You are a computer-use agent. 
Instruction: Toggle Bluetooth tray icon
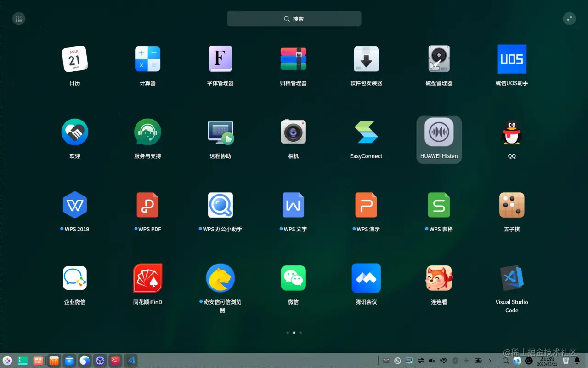point(455,361)
